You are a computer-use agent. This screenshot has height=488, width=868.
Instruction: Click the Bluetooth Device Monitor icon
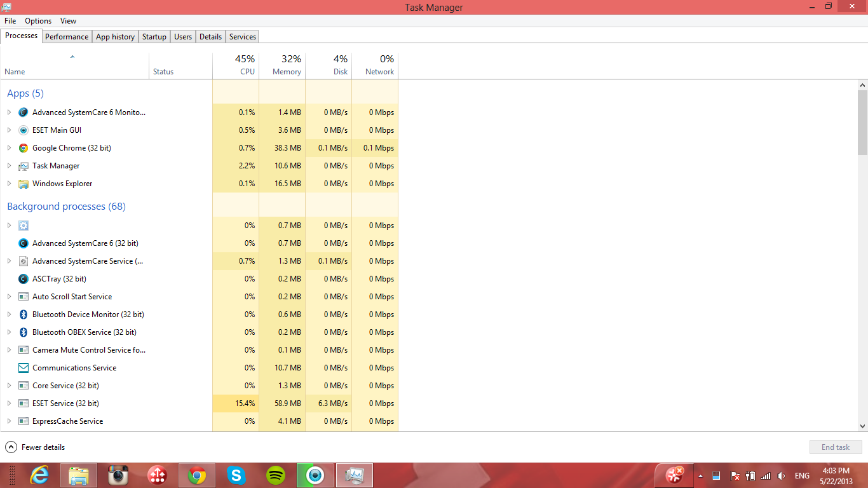tap(24, 315)
